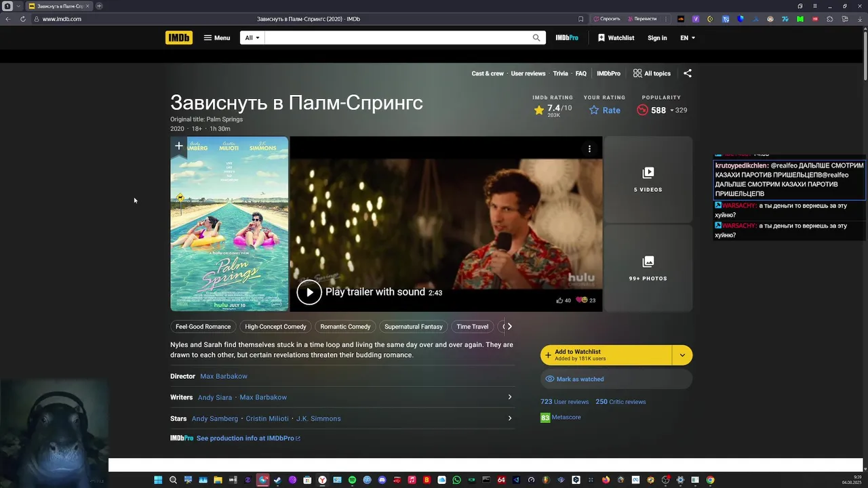
Task: Click Sign in
Action: 657,38
